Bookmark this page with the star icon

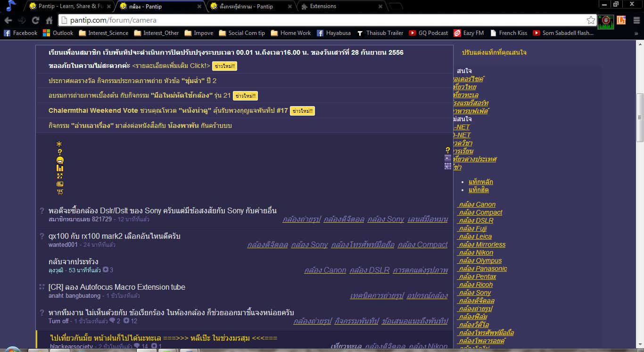[x=591, y=20]
